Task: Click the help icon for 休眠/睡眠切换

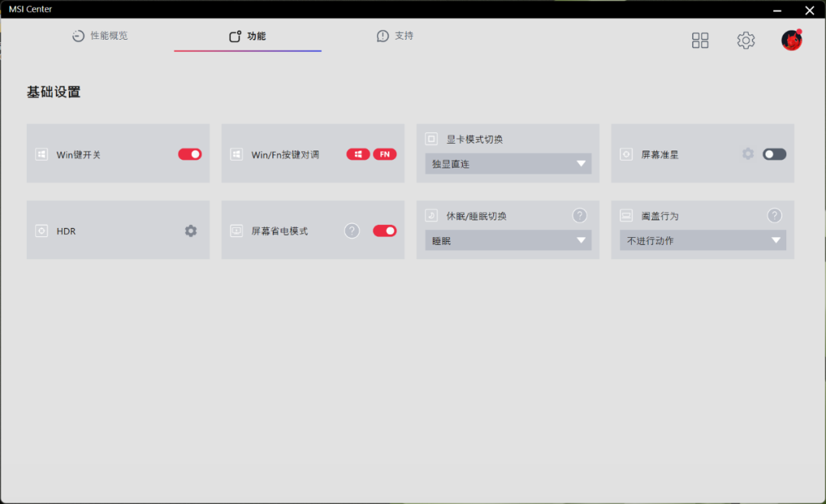Action: pyautogui.click(x=580, y=216)
